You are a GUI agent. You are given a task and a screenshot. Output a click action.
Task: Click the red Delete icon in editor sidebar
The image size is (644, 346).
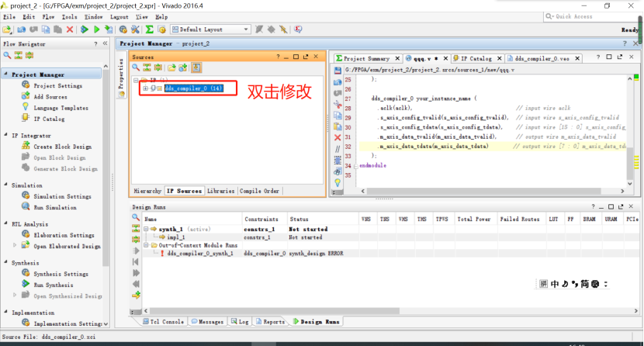click(338, 137)
